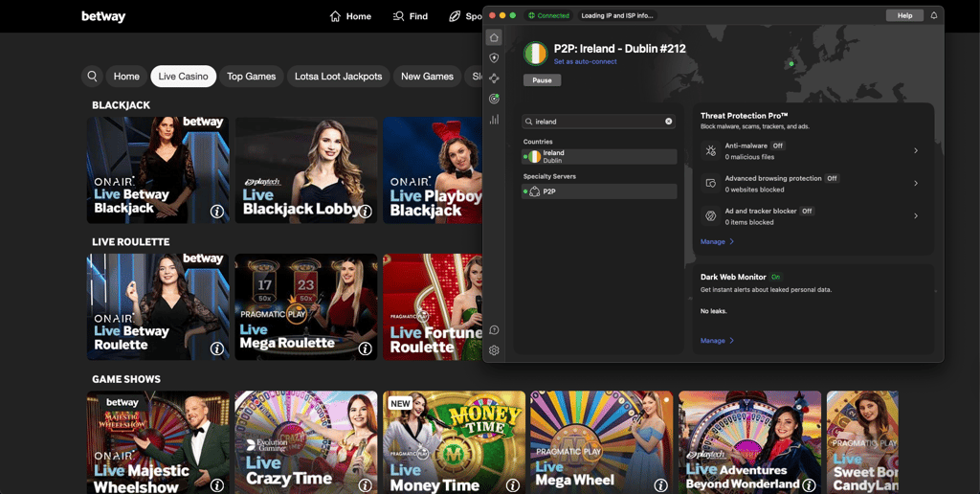
Task: Click the Connected status indicator
Action: click(x=548, y=15)
